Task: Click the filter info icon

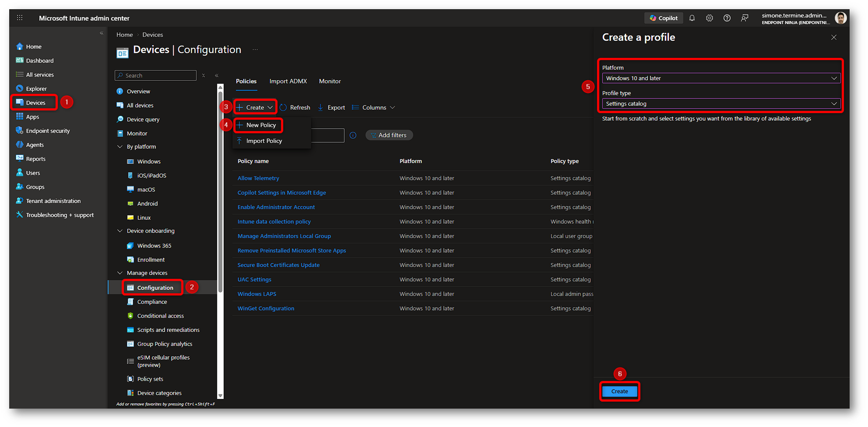Action: coord(353,135)
